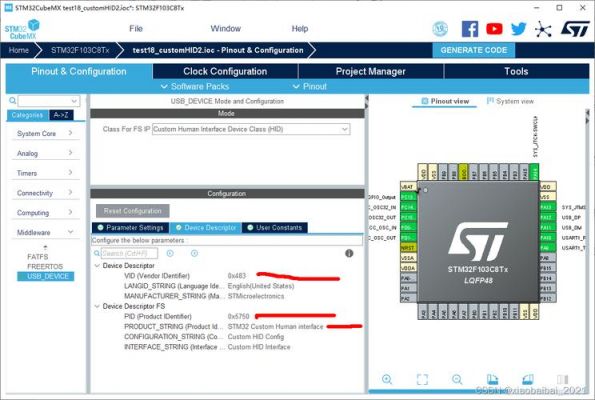This screenshot has width=595, height=400.
Task: Click GENERATE CODE button
Action: pyautogui.click(x=474, y=50)
